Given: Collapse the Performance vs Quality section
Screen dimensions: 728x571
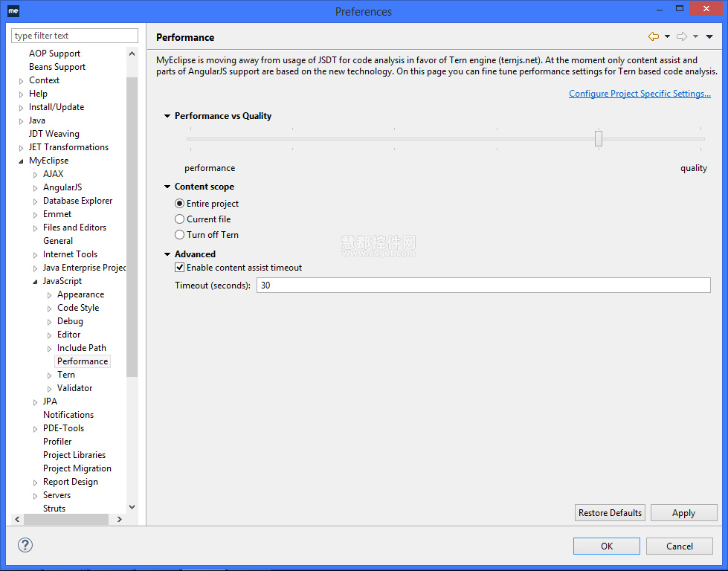Looking at the screenshot, I should [x=167, y=116].
